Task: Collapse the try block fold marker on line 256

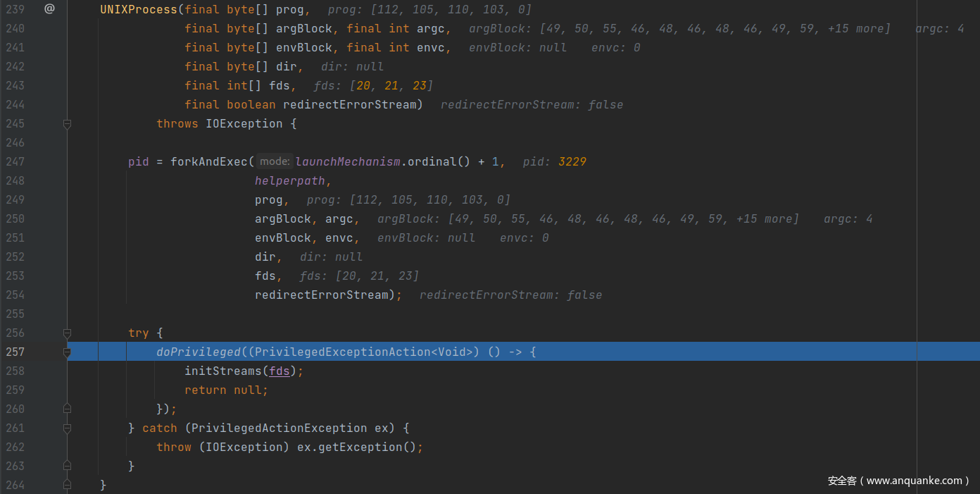Action: [x=68, y=333]
